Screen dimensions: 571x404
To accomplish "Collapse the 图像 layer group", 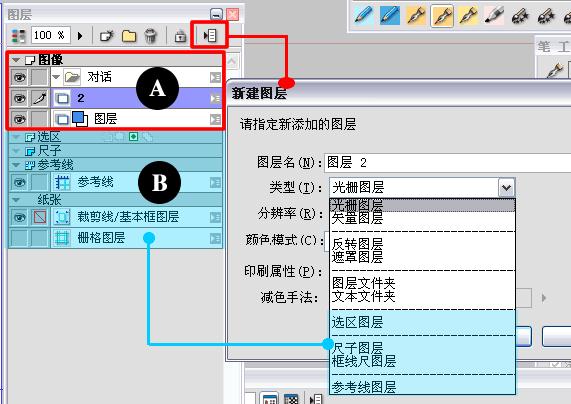I will (x=16, y=59).
